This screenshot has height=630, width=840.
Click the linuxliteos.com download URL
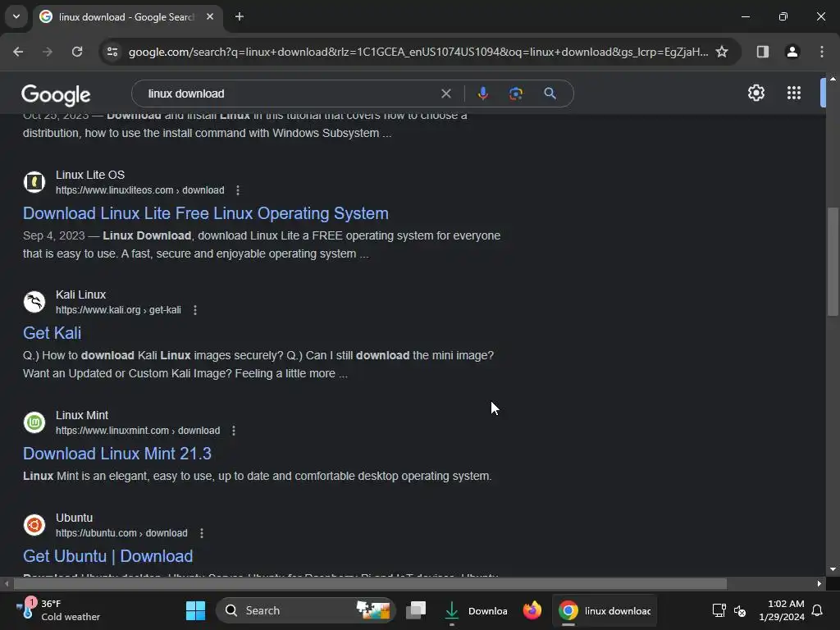(139, 190)
